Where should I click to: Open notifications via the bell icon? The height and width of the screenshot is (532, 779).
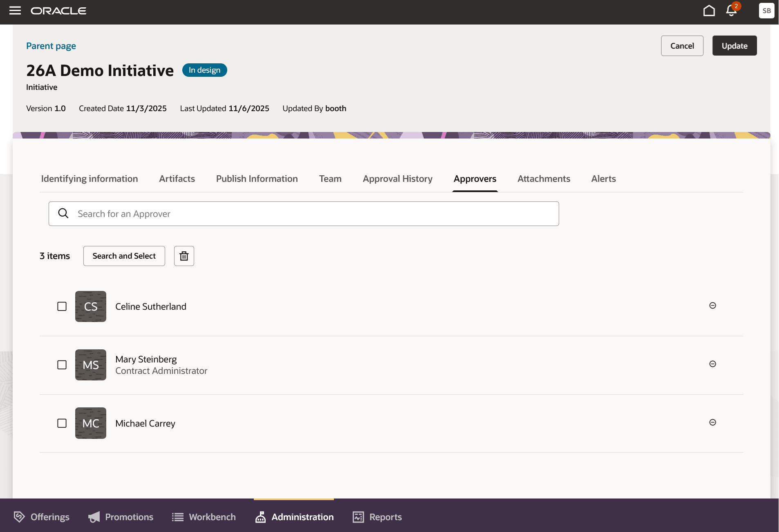(x=731, y=11)
